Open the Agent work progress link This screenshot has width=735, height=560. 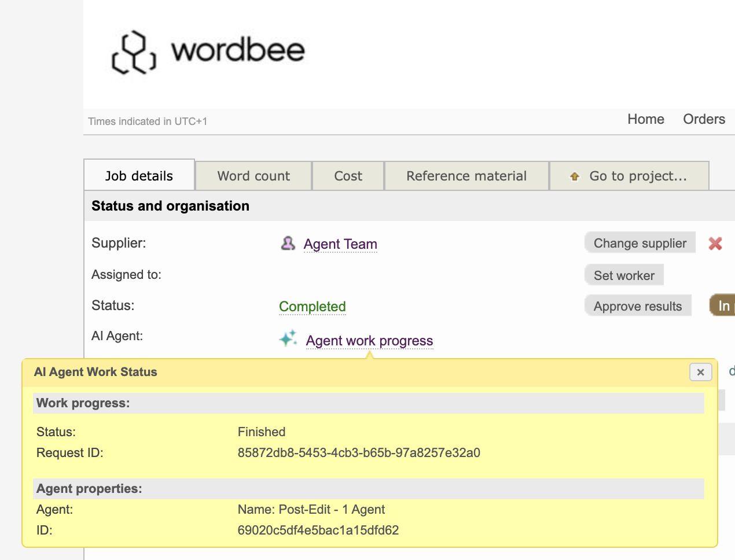pyautogui.click(x=369, y=341)
